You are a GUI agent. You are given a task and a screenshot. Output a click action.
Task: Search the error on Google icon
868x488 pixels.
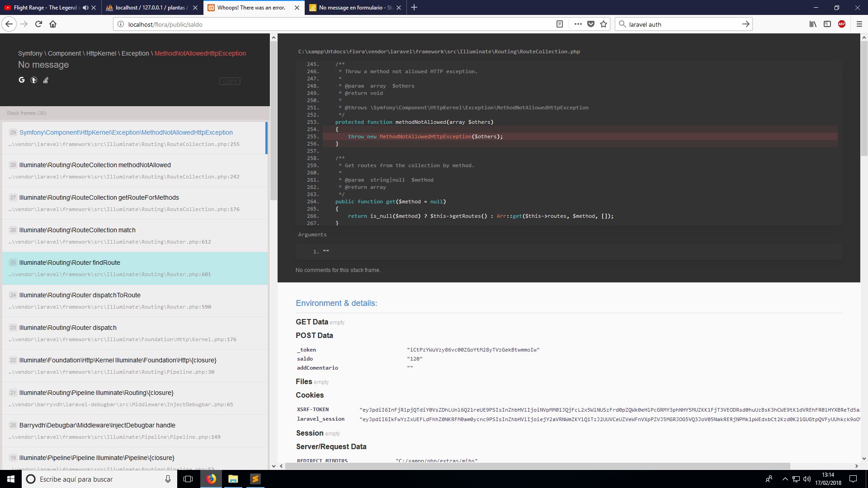[22, 80]
